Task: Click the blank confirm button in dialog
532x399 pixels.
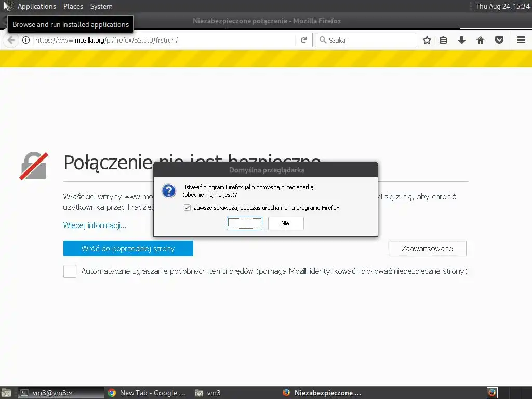Action: (244, 223)
